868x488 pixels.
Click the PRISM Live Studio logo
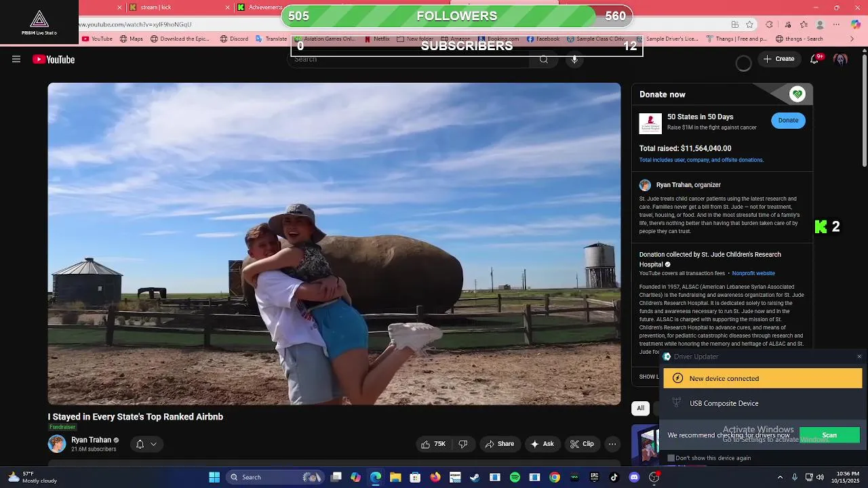click(39, 22)
